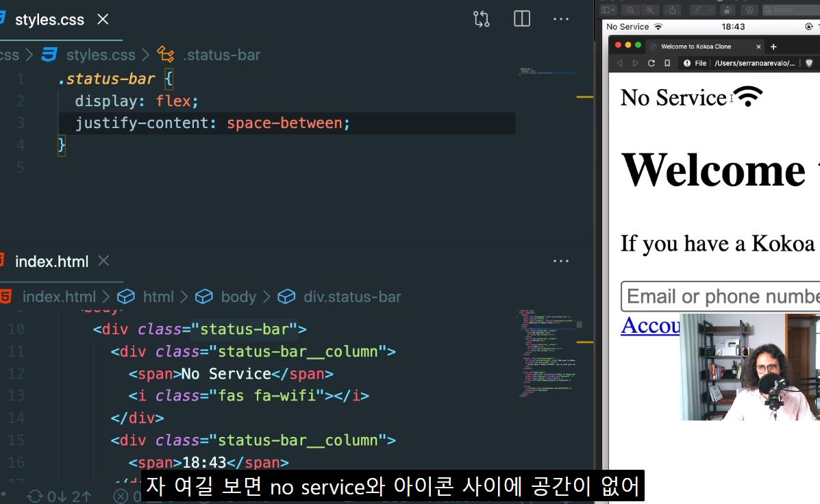Screen dimensions: 820x504
Task: Click div.status-bar breadcrumb in index.html editor
Action: pyautogui.click(x=352, y=297)
